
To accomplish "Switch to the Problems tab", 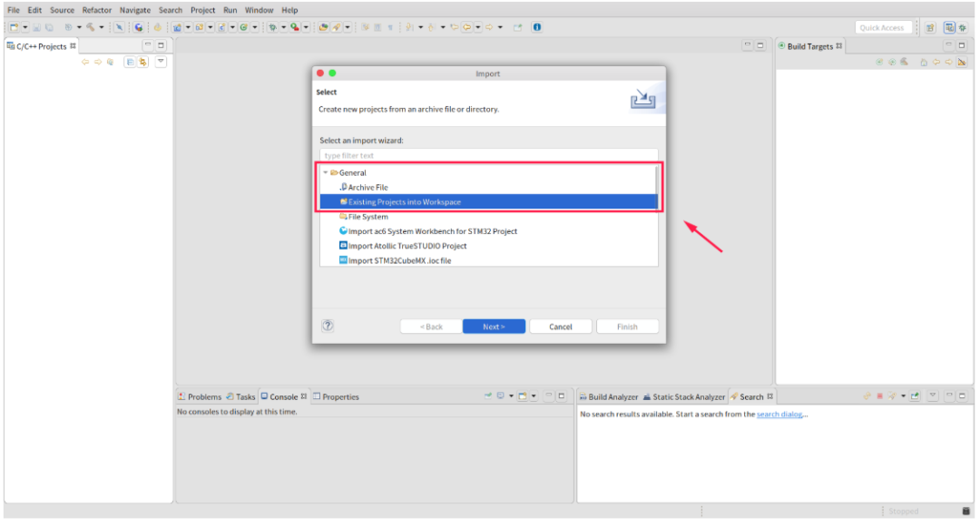I will pyautogui.click(x=200, y=396).
